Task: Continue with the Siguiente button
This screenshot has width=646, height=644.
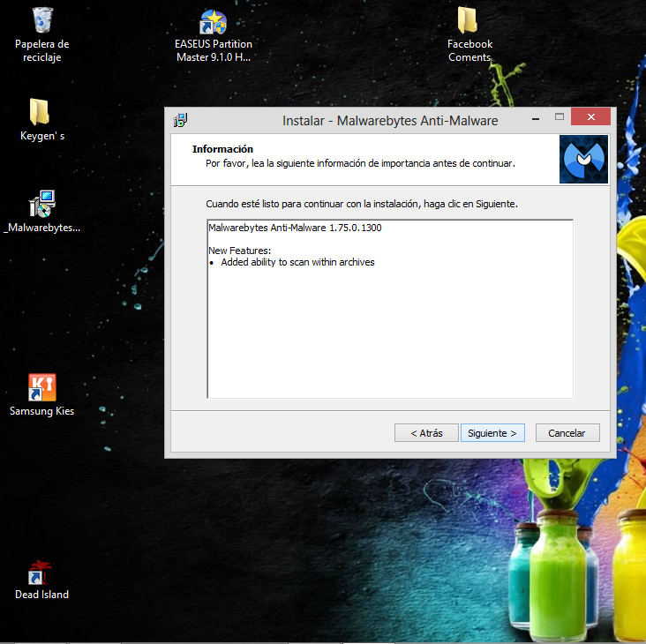Action: point(492,433)
